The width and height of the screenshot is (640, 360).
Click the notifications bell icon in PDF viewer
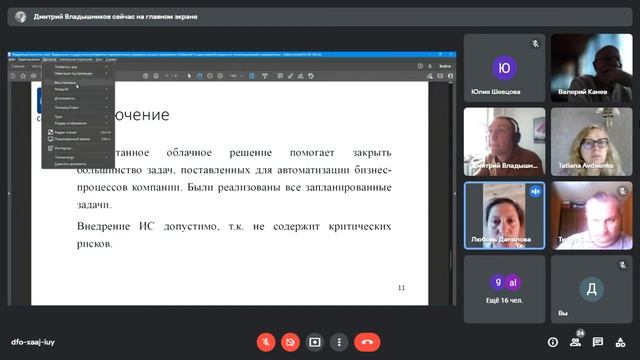click(430, 66)
